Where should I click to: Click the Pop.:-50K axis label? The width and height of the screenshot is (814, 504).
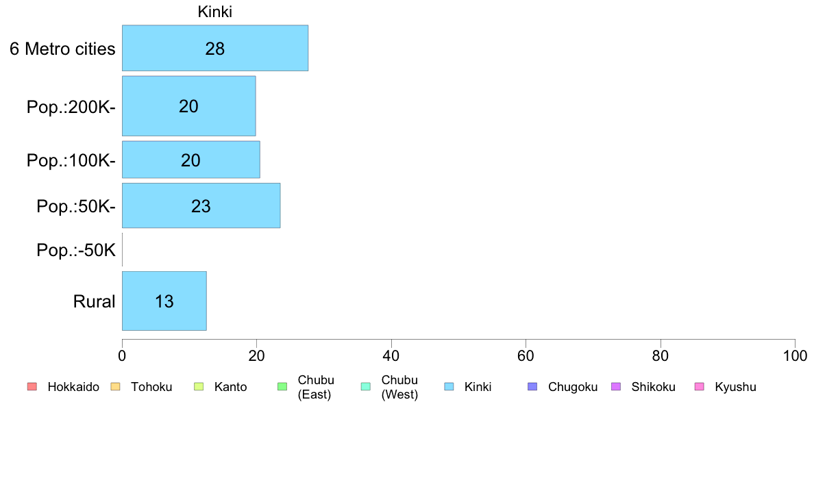[76, 250]
